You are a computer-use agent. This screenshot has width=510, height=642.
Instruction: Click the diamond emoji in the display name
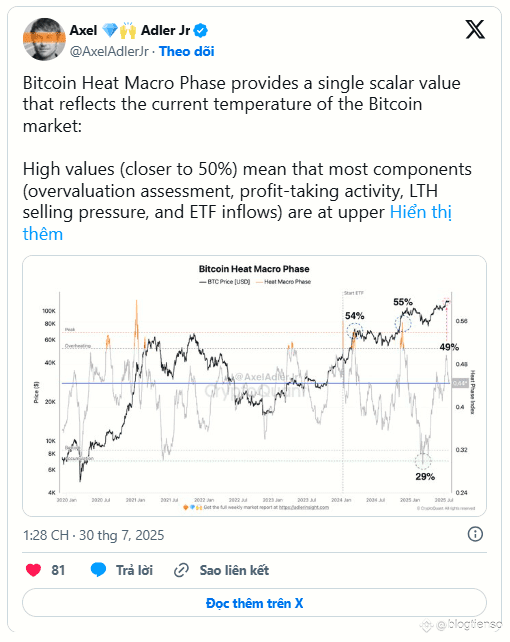pyautogui.click(x=109, y=30)
